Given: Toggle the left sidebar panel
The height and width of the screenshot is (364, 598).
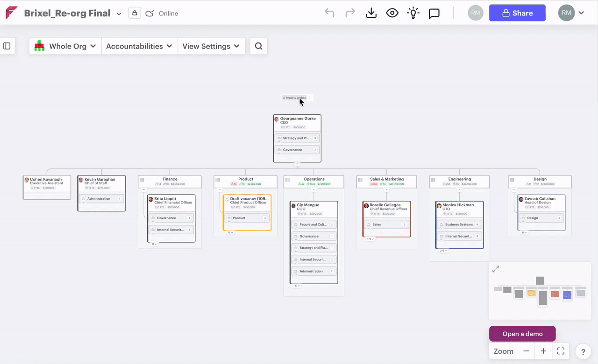Looking at the screenshot, I should (7, 46).
